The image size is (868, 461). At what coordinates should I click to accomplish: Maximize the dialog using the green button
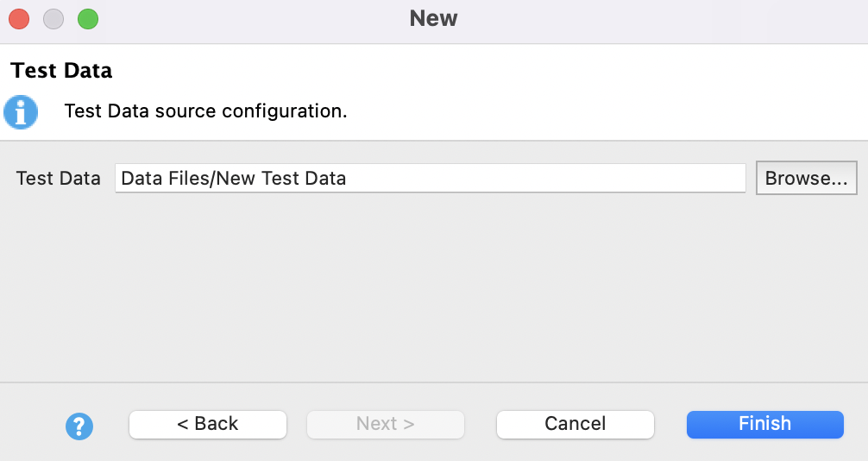88,18
